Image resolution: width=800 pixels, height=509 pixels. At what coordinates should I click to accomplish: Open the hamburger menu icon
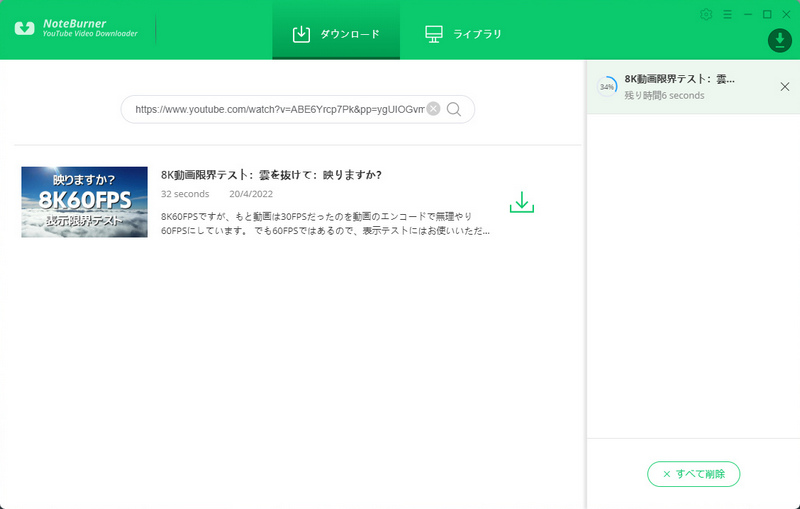tap(728, 14)
